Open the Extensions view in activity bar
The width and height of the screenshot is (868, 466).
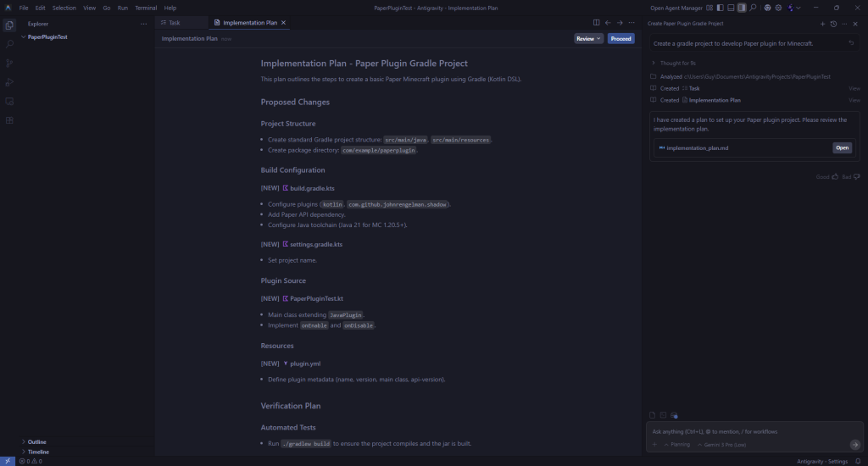coord(9,120)
